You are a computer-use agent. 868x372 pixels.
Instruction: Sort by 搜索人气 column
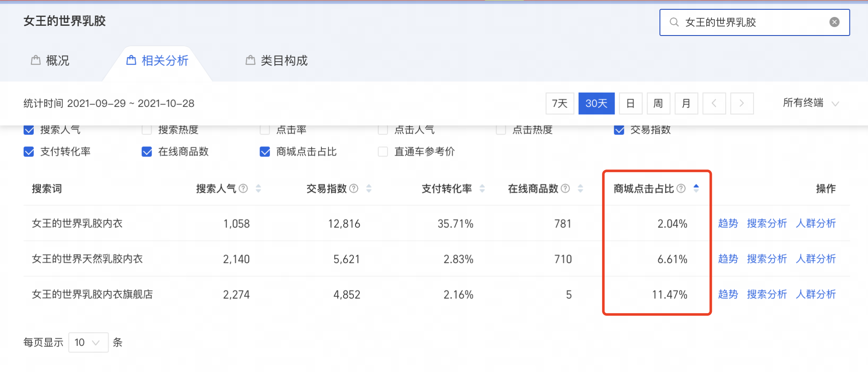[x=258, y=189]
